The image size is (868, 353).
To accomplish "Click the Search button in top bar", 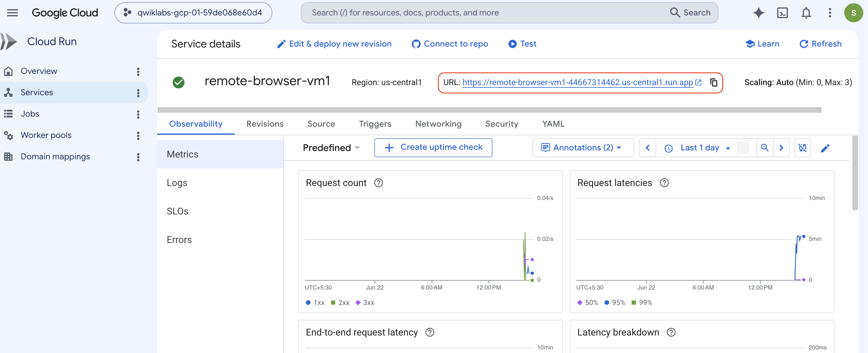I will 690,13.
